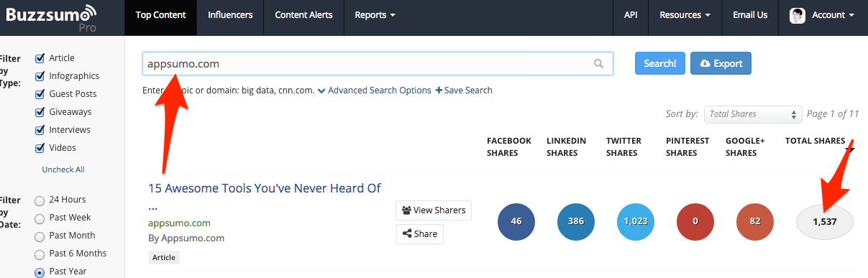
Task: Uncheck the Infographics filter
Action: tap(40, 76)
